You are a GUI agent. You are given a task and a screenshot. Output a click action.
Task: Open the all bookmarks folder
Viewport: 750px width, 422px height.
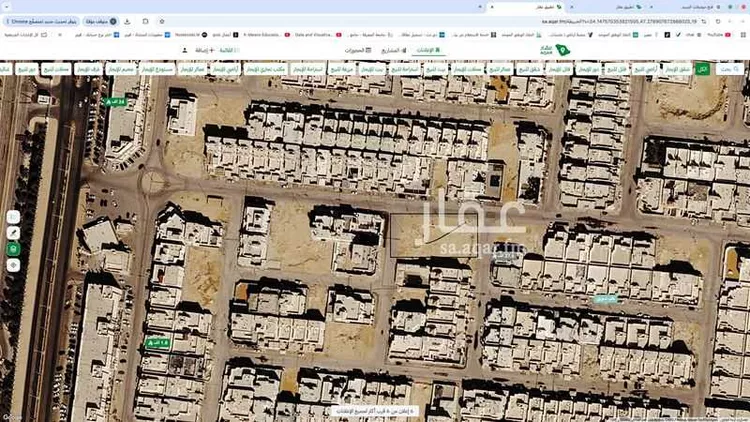(x=26, y=35)
